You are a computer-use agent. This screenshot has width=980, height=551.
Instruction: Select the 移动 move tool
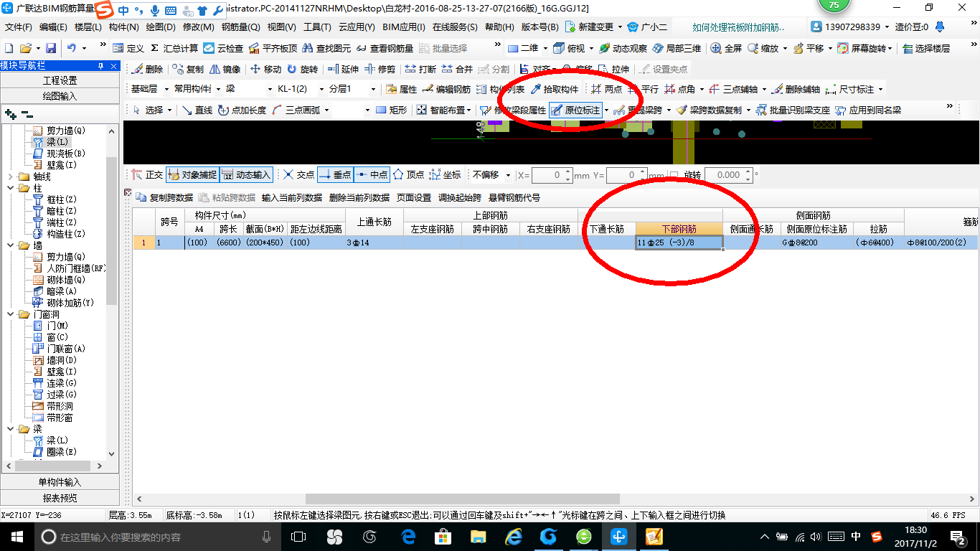pos(265,70)
